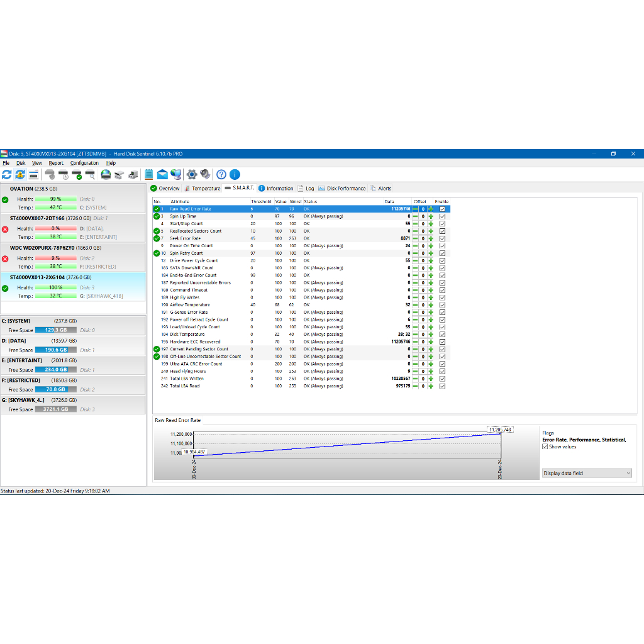644x644 pixels.
Task: Uncheck the Show values checkbox
Action: click(545, 447)
